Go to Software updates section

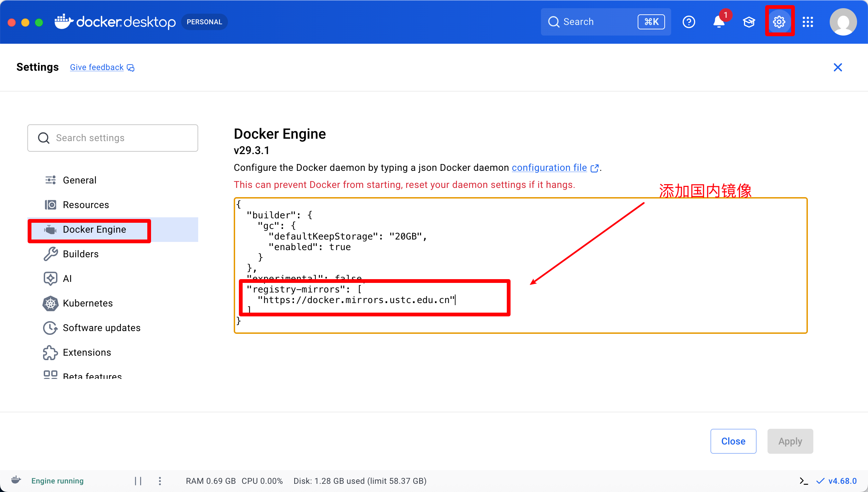(x=101, y=328)
